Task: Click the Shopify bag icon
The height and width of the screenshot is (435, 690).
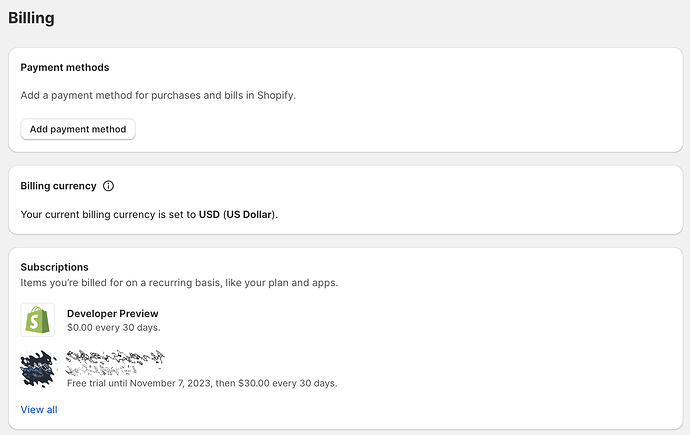Action: tap(37, 320)
